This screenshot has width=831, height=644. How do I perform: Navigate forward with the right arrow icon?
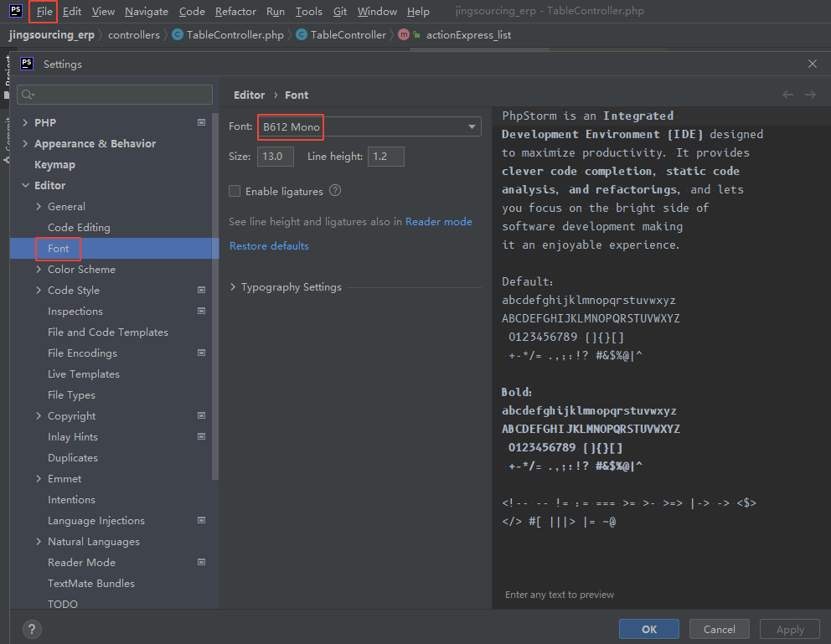click(810, 95)
